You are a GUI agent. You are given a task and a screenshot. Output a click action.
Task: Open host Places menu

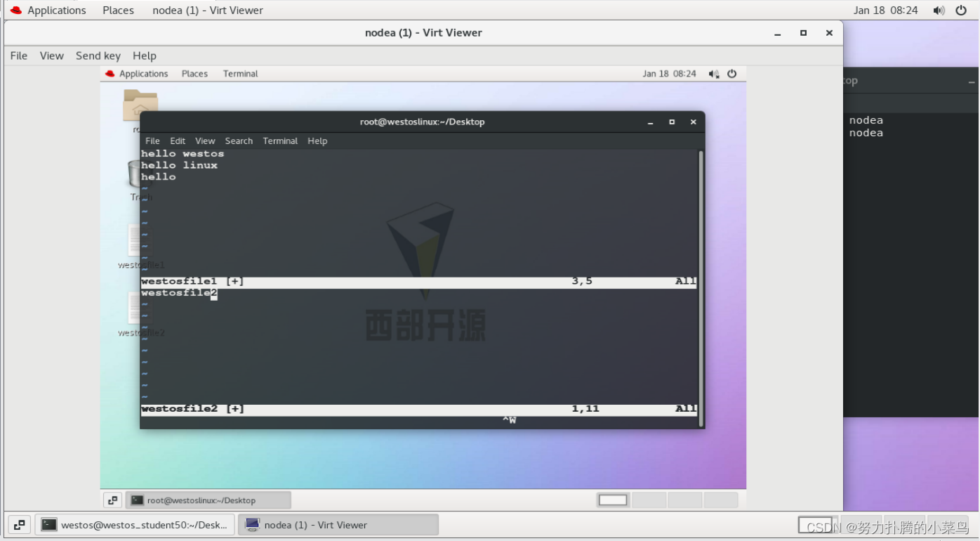point(118,10)
